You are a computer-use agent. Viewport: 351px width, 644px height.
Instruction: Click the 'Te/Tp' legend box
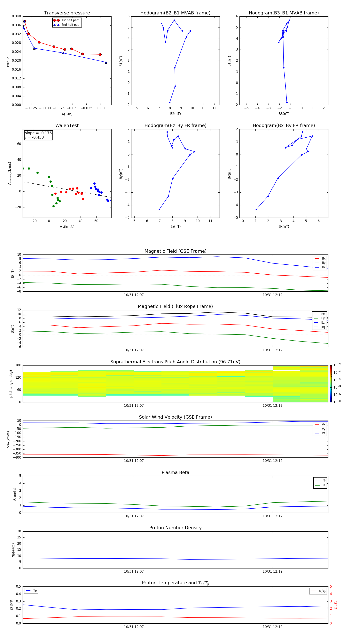click(x=318, y=591)
